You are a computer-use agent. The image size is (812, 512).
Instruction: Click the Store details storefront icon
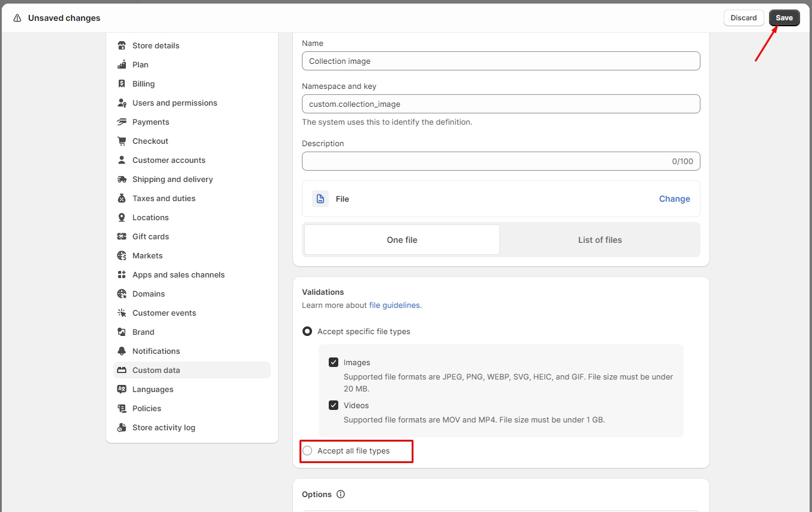click(122, 45)
